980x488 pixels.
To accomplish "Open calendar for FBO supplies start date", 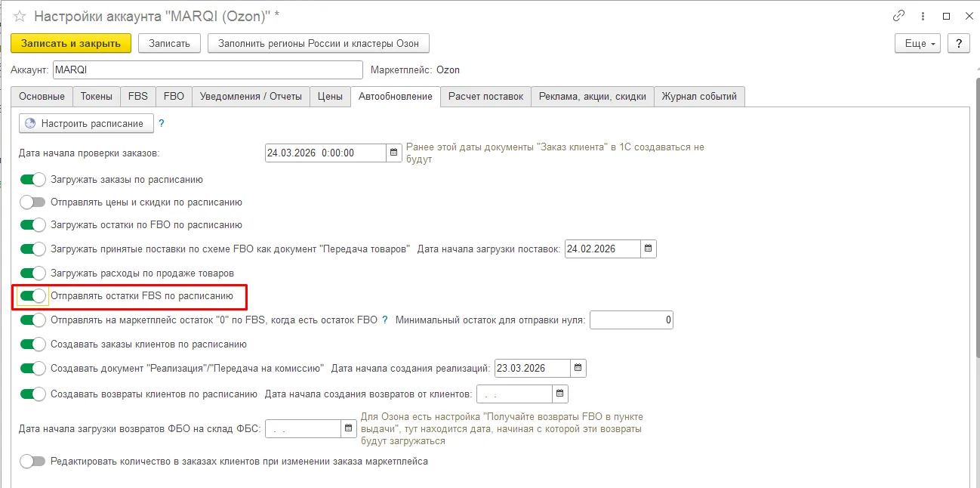I will pos(649,249).
